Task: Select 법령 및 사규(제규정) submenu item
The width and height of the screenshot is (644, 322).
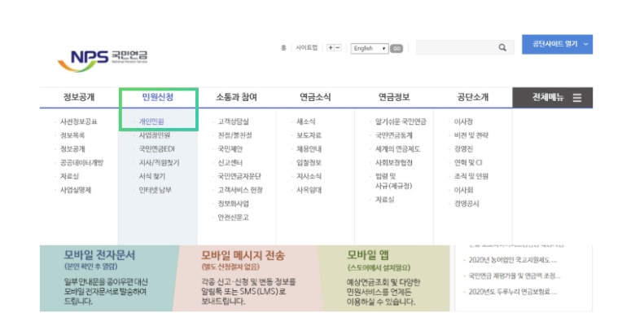Action: click(x=393, y=181)
